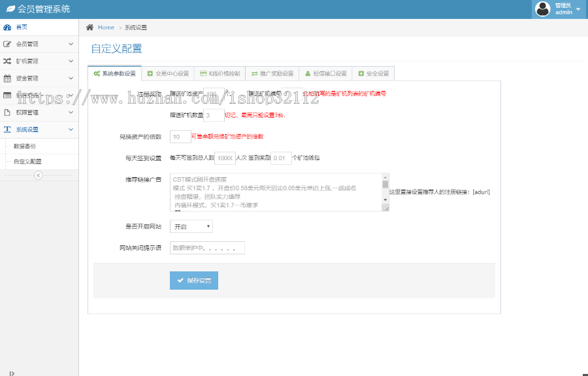Open the 资金管理 sidebar menu
This screenshot has height=376, width=588.
[39, 78]
